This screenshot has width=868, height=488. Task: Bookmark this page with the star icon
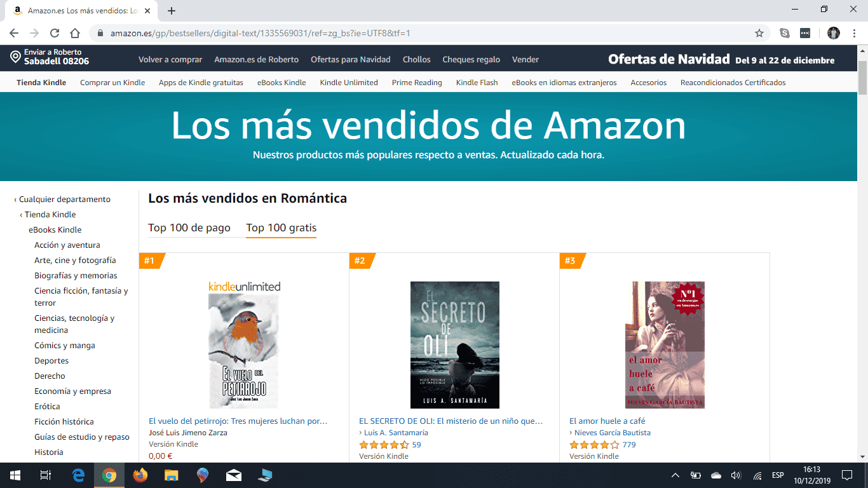tap(759, 33)
